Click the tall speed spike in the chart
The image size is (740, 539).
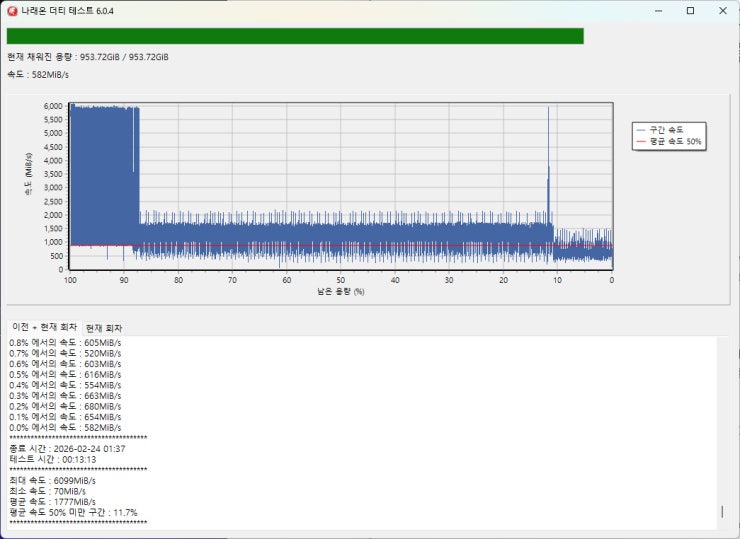pos(548,165)
